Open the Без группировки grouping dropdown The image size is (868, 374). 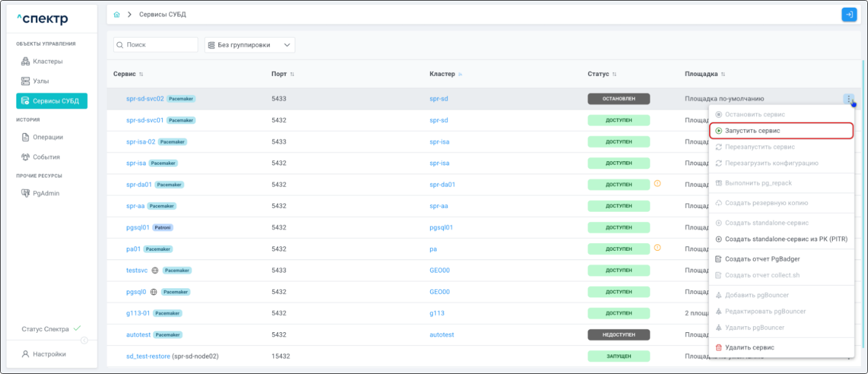pyautogui.click(x=249, y=45)
